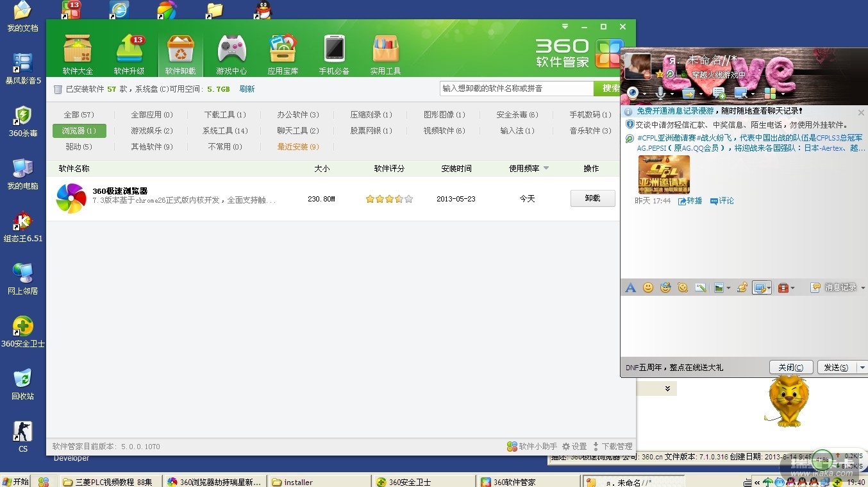
Task: Select the 全部(57) category tab
Action: (79, 115)
